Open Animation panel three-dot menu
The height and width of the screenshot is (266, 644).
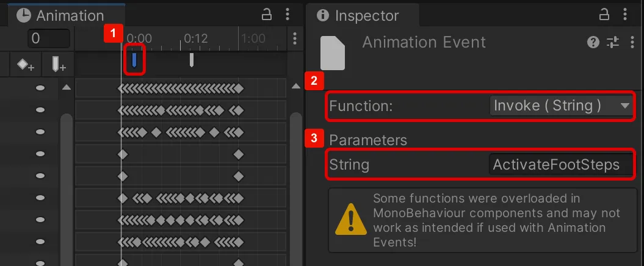pyautogui.click(x=288, y=14)
